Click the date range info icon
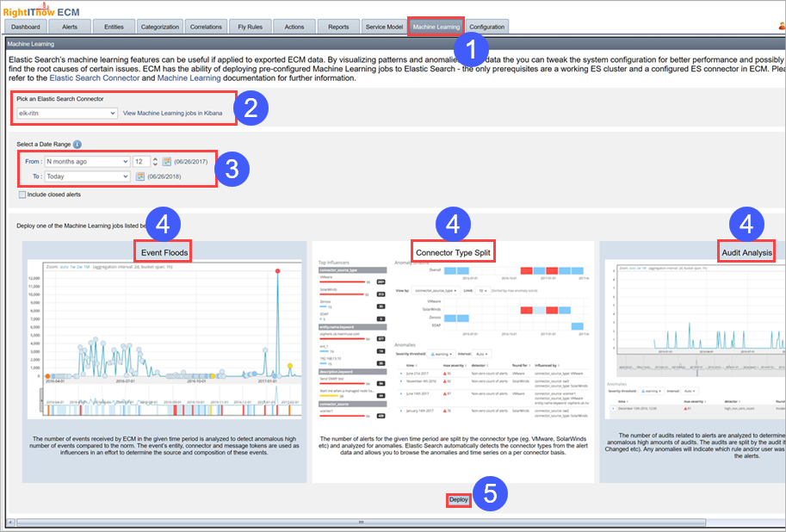Screen dimensions: 786x532 coord(77,145)
